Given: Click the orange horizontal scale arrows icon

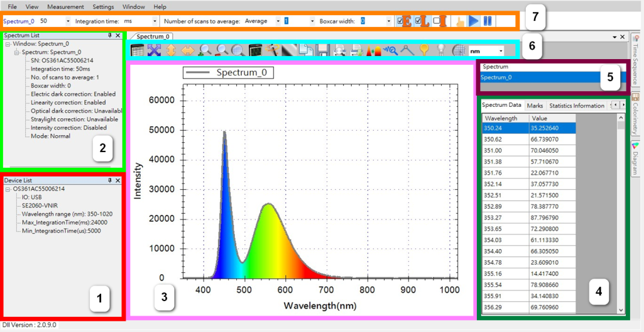Looking at the screenshot, I should pos(188,50).
